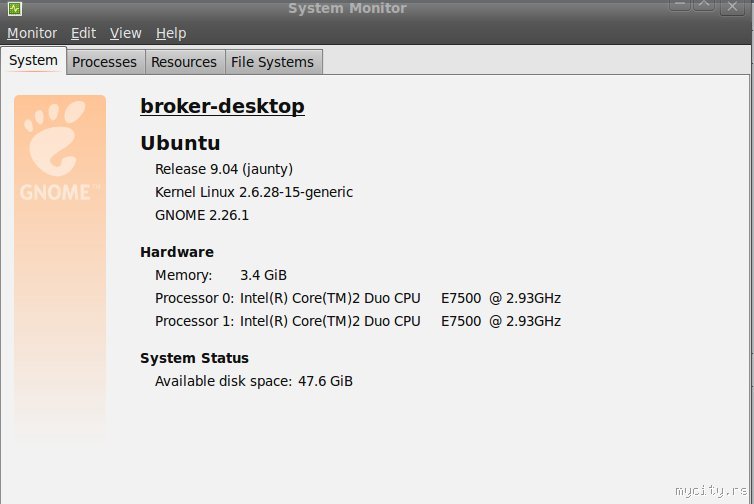Open the Help menu

[171, 33]
